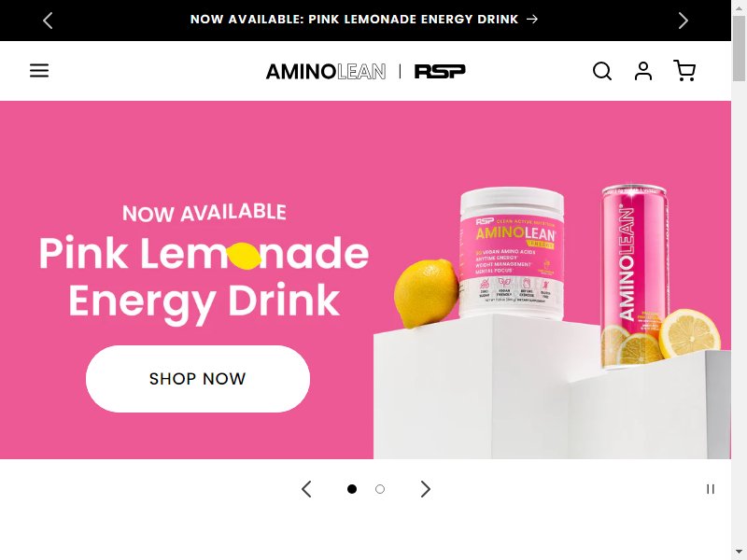Click the AminoLean logo in header
This screenshot has height=560, width=747.
click(x=326, y=72)
